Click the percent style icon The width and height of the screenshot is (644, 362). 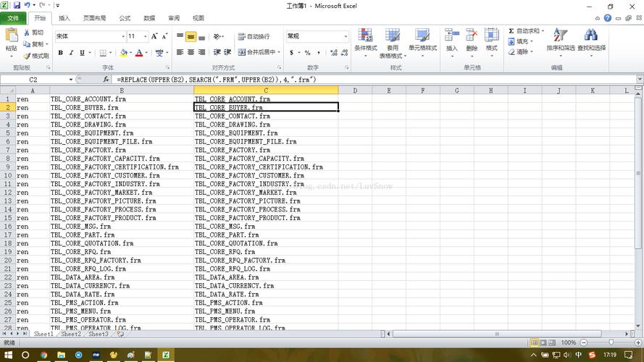click(307, 53)
